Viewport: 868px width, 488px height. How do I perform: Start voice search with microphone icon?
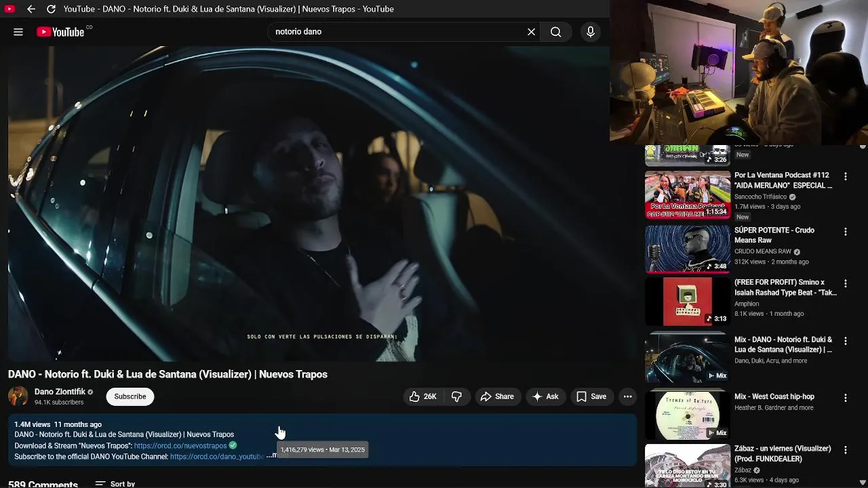[591, 32]
